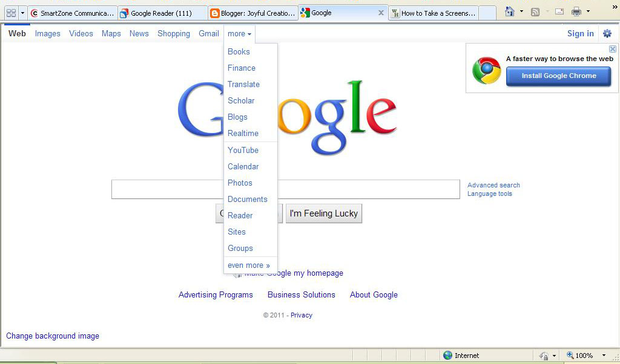
Task: Expand zoom level dropdown arrow
Action: pos(604,356)
